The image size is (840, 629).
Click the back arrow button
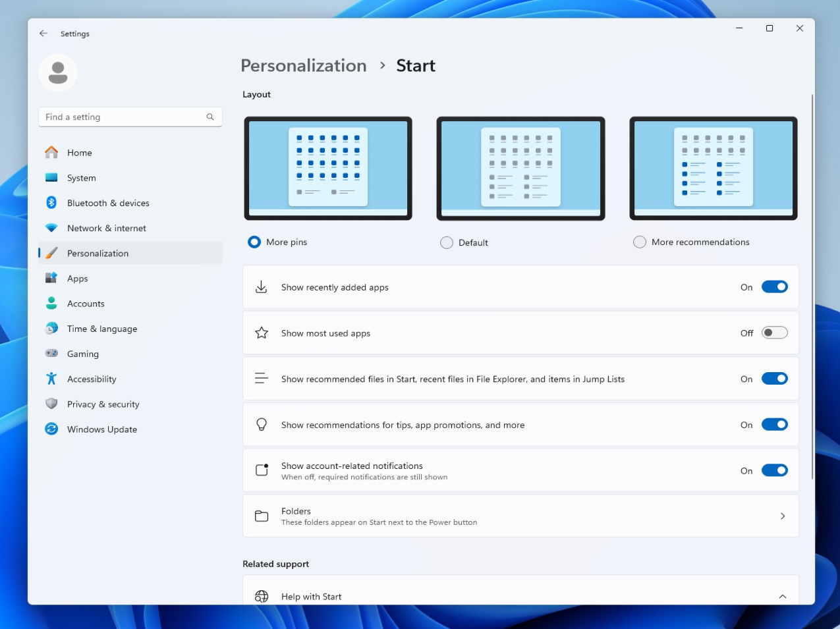[43, 33]
